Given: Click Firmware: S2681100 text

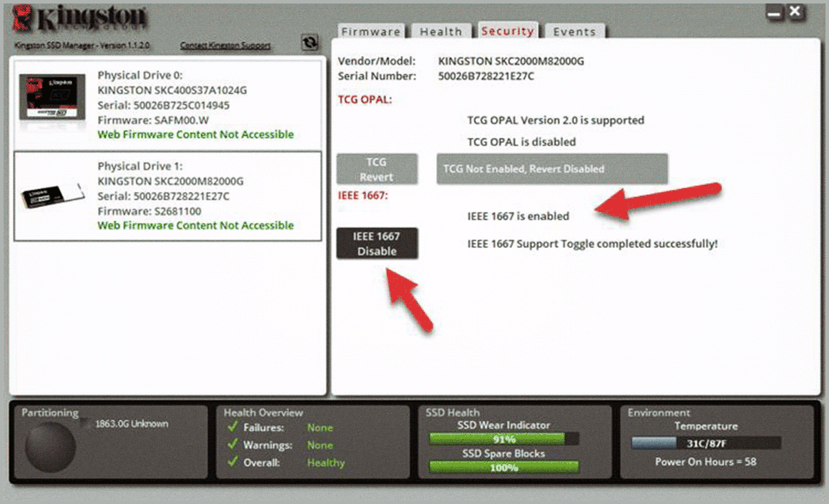Looking at the screenshot, I should [149, 211].
